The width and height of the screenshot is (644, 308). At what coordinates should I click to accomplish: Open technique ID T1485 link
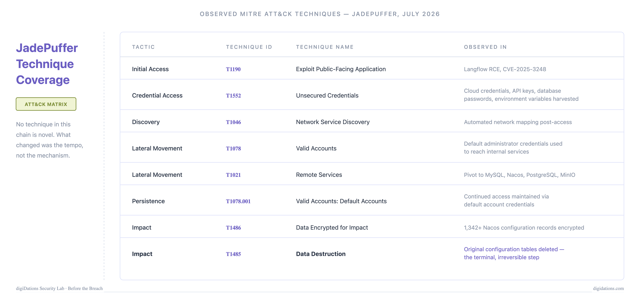[x=233, y=254]
